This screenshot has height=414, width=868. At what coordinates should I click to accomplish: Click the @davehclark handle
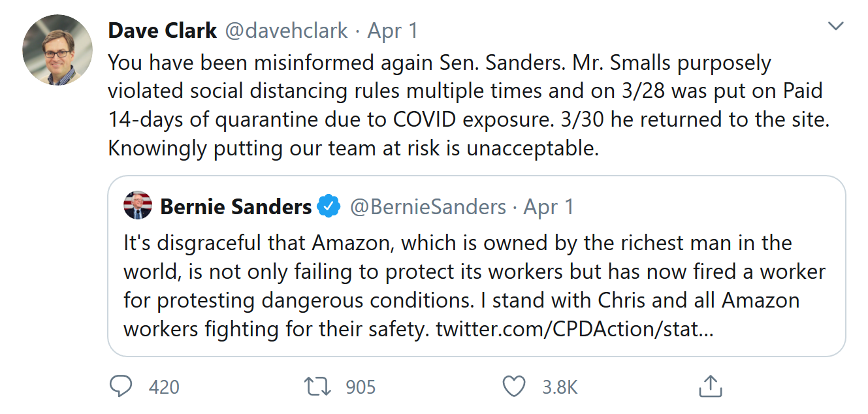point(288,31)
